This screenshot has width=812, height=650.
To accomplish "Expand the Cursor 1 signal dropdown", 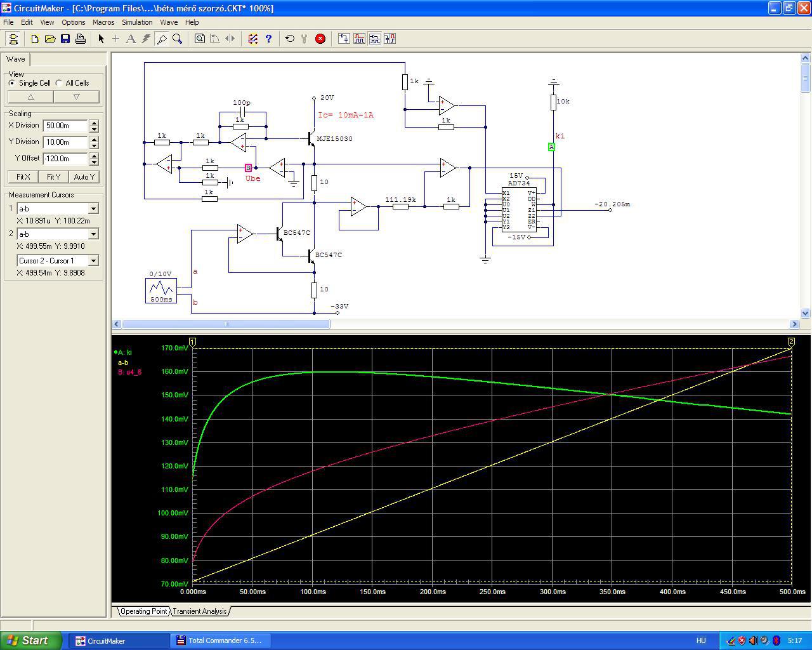I will [x=93, y=209].
